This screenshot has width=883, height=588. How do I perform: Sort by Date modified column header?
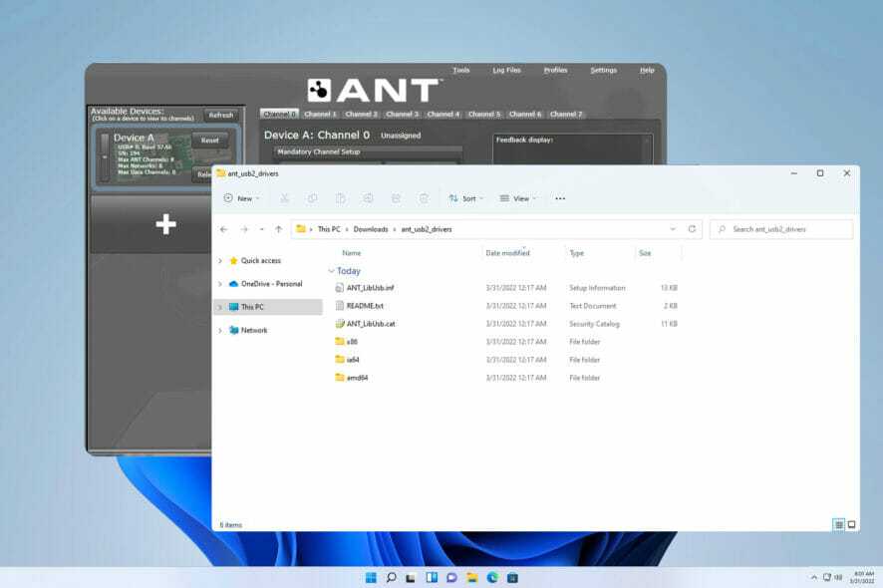tap(507, 253)
